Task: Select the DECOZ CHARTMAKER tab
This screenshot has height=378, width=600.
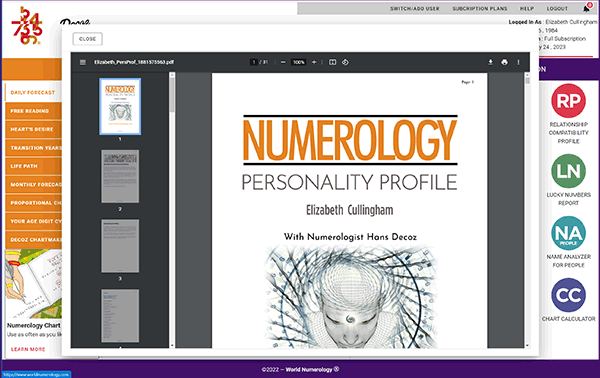Action: tap(33, 240)
